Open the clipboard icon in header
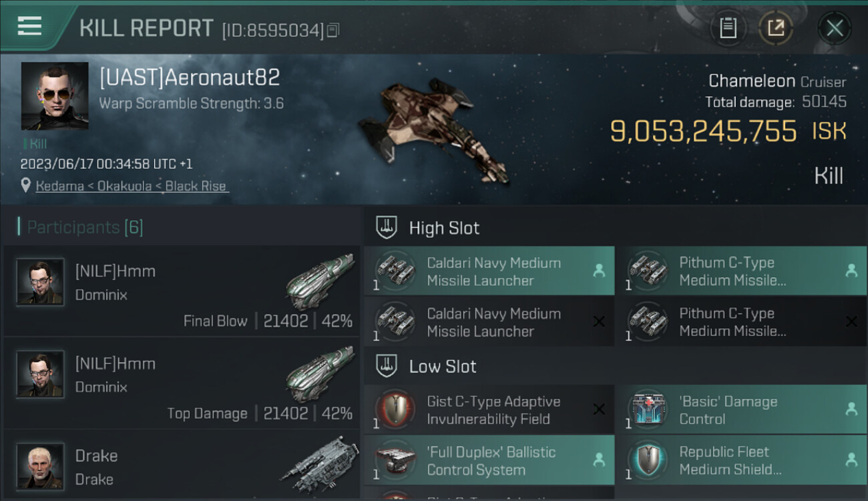 point(728,28)
